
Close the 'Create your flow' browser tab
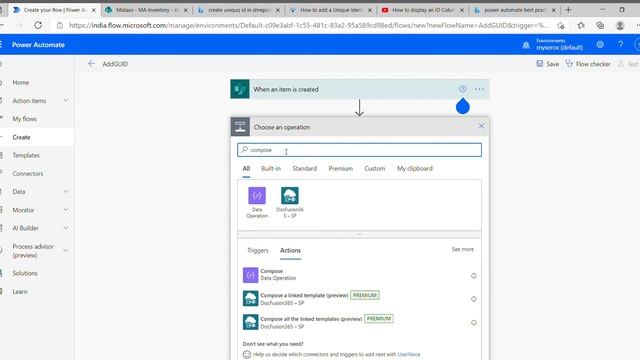(x=93, y=10)
